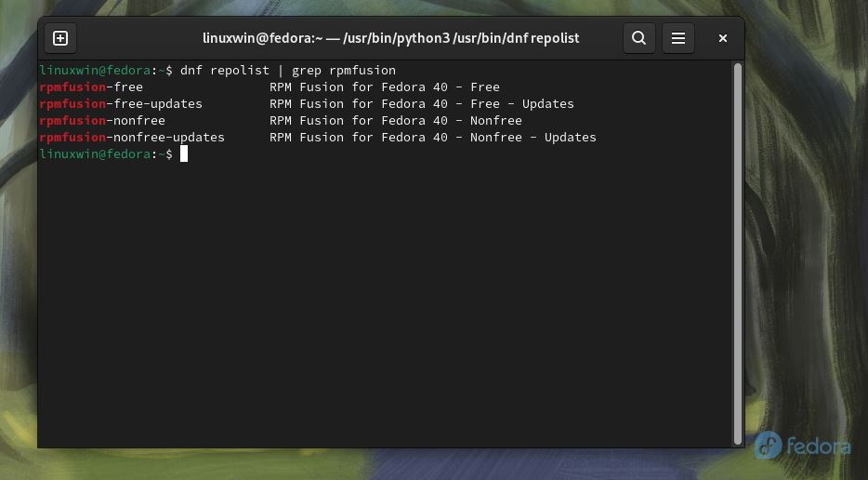The height and width of the screenshot is (480, 868).
Task: Click the terminal cursor block at the last prompt
Action: [x=184, y=154]
